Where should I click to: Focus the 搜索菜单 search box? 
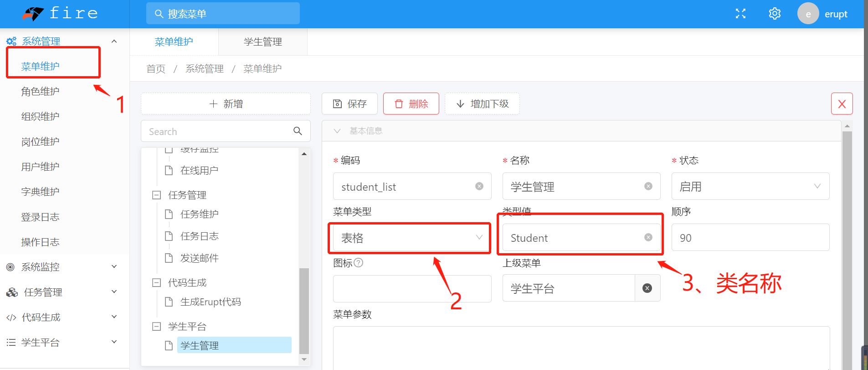(x=223, y=14)
